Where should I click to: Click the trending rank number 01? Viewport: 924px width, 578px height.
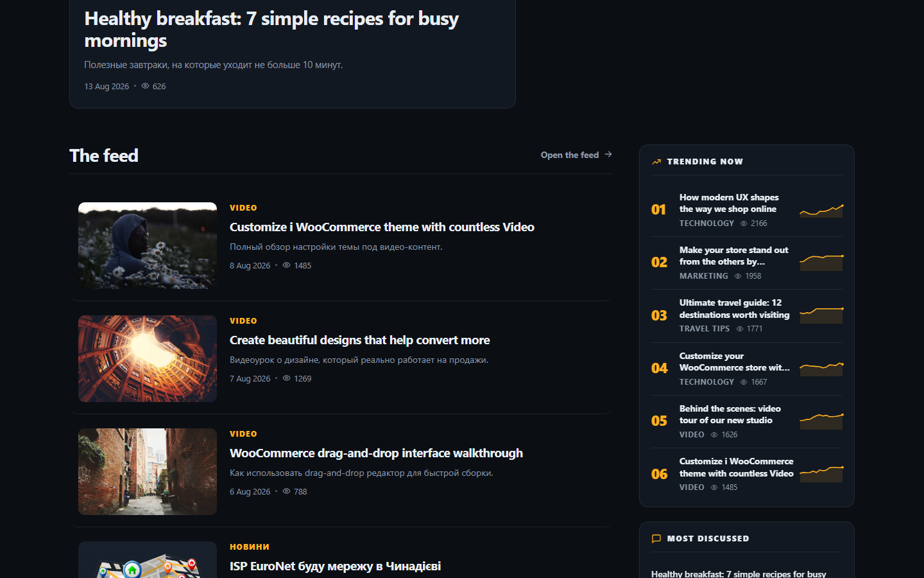click(658, 209)
